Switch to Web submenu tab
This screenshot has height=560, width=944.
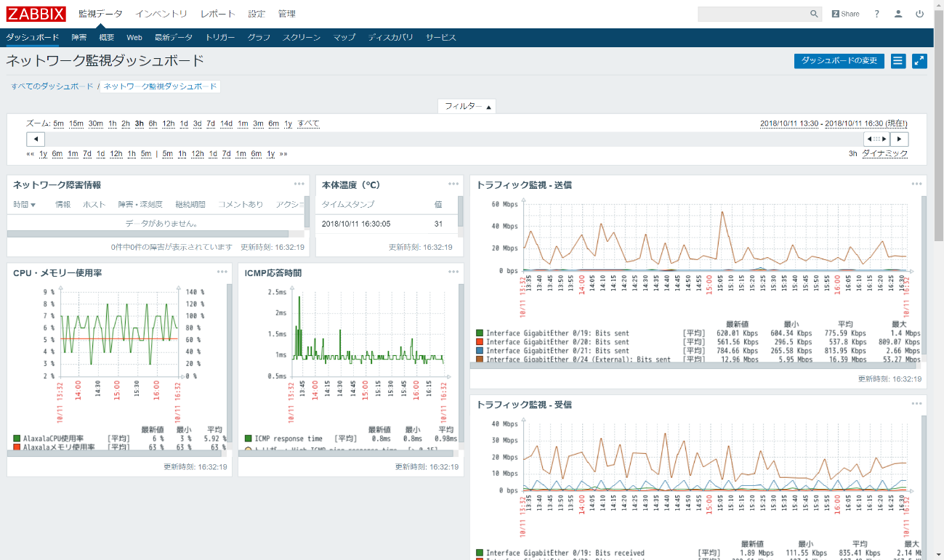pyautogui.click(x=134, y=37)
